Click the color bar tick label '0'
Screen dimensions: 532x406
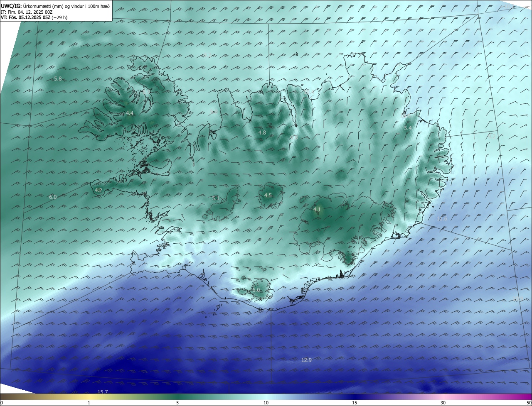tap(2, 403)
